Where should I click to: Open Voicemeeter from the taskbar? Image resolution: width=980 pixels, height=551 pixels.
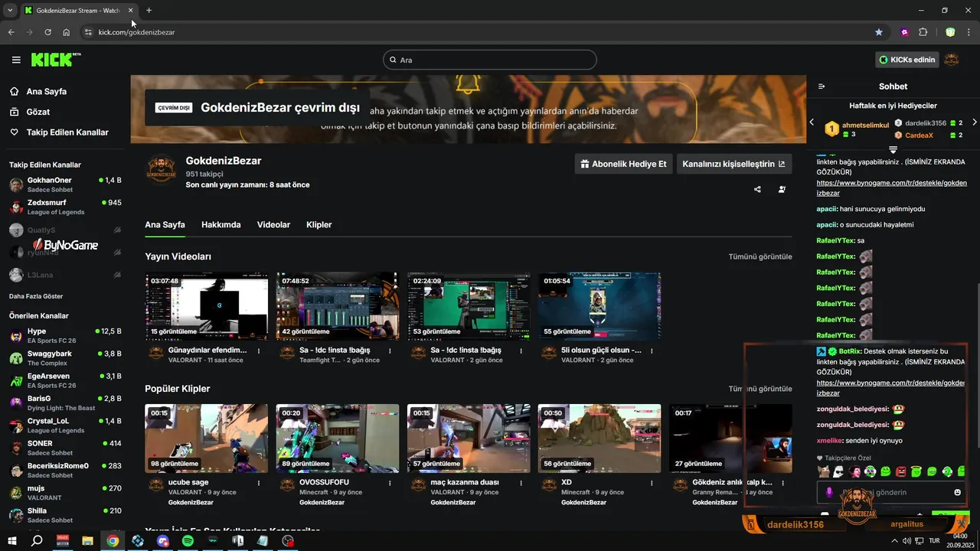point(62,540)
